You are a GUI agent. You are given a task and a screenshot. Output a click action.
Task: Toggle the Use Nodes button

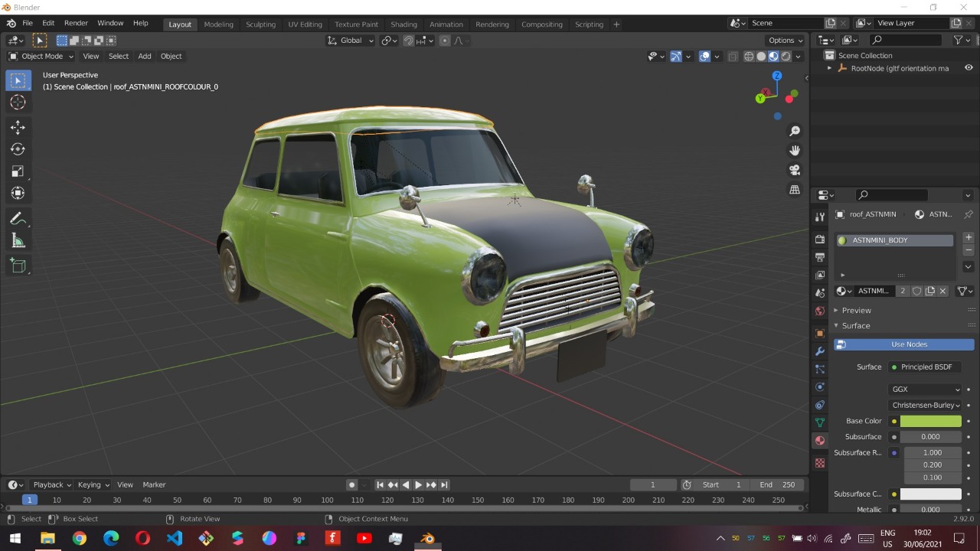point(903,344)
